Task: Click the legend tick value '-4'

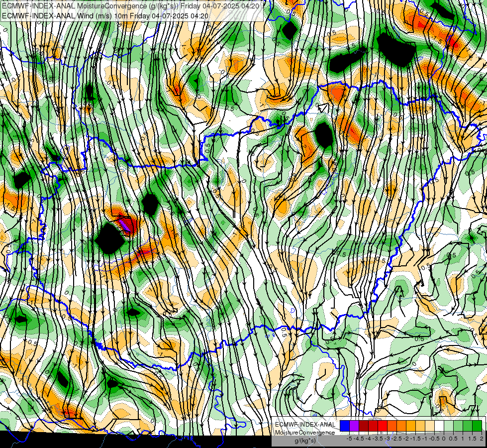Action: pos(368,439)
